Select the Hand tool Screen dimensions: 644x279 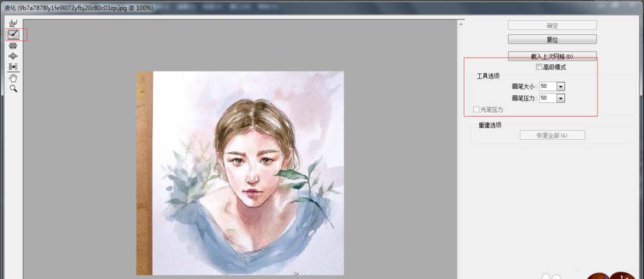13,77
